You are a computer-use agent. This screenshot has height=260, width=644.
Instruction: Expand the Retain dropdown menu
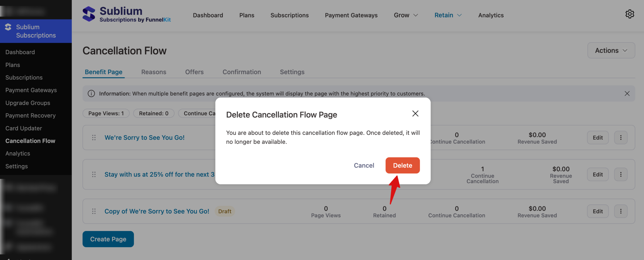pos(448,15)
